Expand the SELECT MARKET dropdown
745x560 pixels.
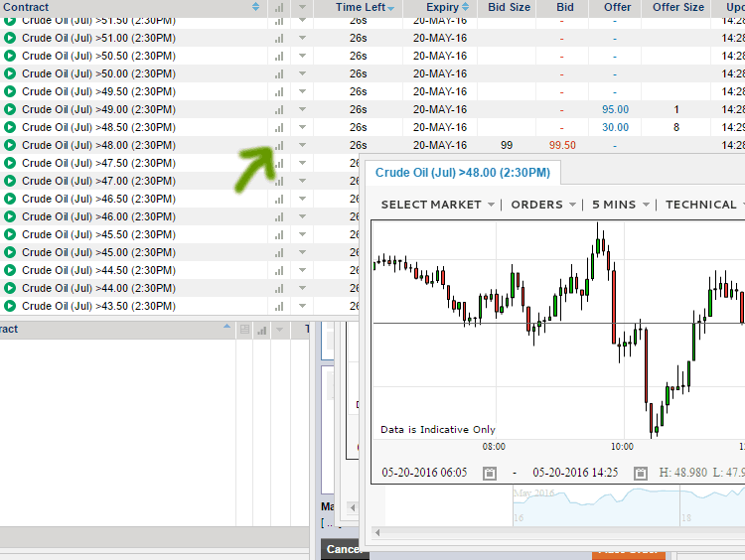(x=438, y=205)
